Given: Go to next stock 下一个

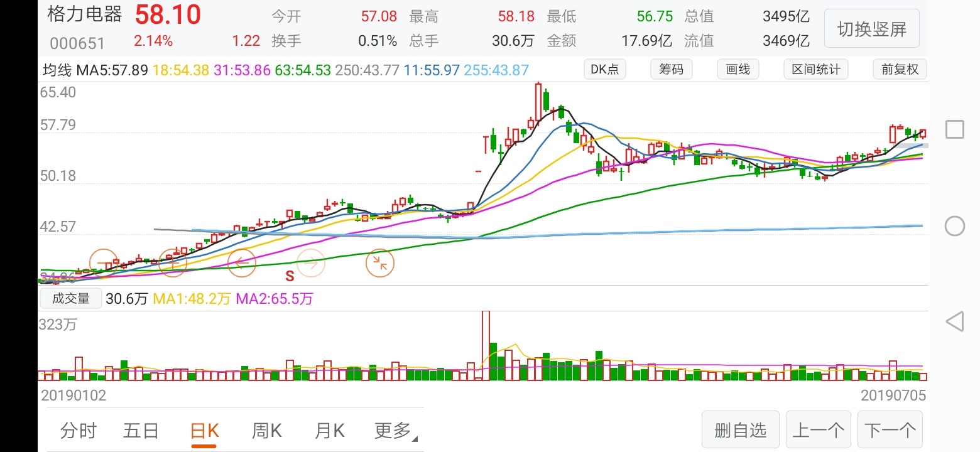Looking at the screenshot, I should pyautogui.click(x=890, y=430).
